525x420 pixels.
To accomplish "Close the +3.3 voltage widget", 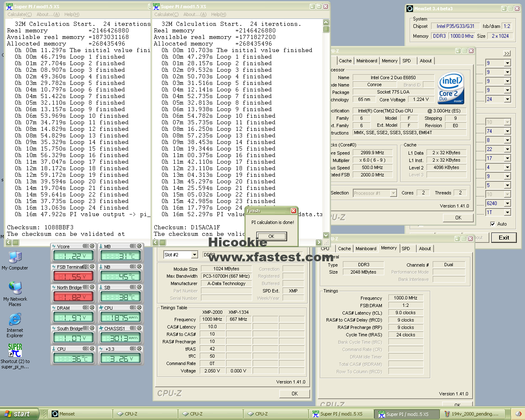I will tap(139, 349).
